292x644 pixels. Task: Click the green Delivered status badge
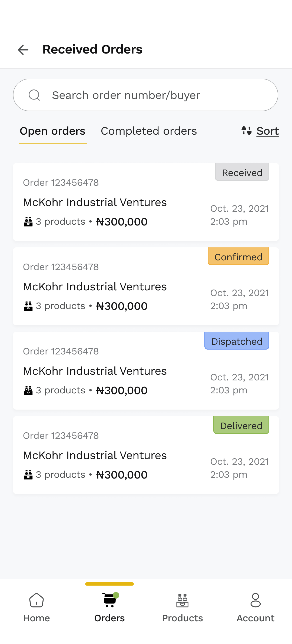coord(241,426)
